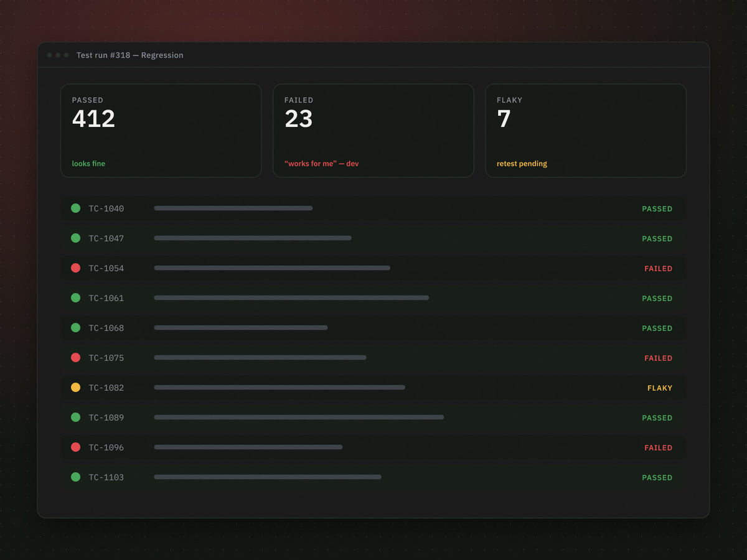The width and height of the screenshot is (747, 560).
Task: Click the PASSED summary card heading
Action: click(x=88, y=100)
